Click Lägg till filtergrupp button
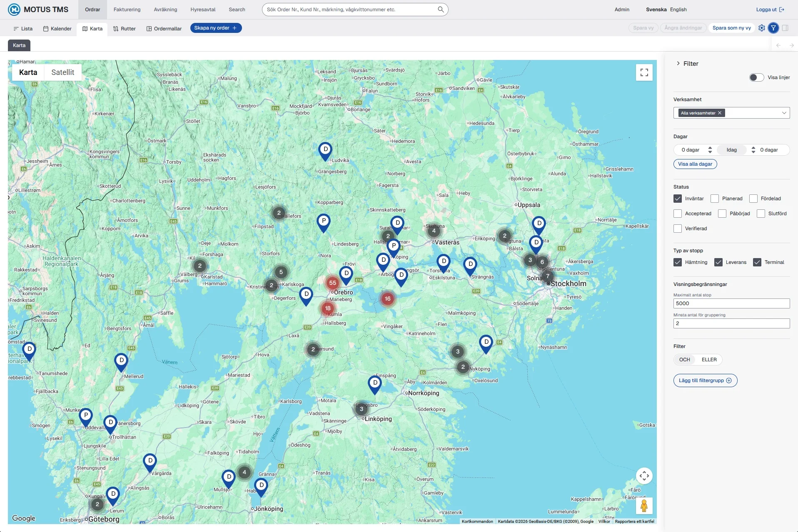Image resolution: width=798 pixels, height=532 pixels. (x=705, y=380)
